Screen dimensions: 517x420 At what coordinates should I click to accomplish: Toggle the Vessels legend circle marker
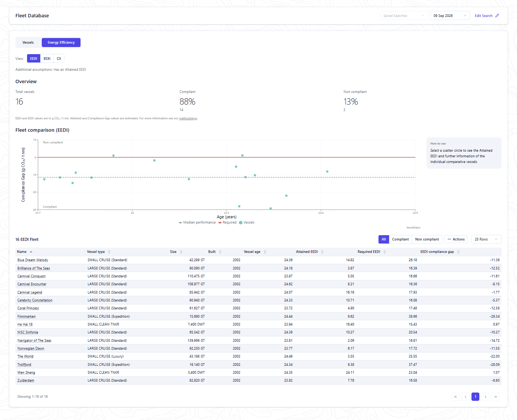coord(241,222)
